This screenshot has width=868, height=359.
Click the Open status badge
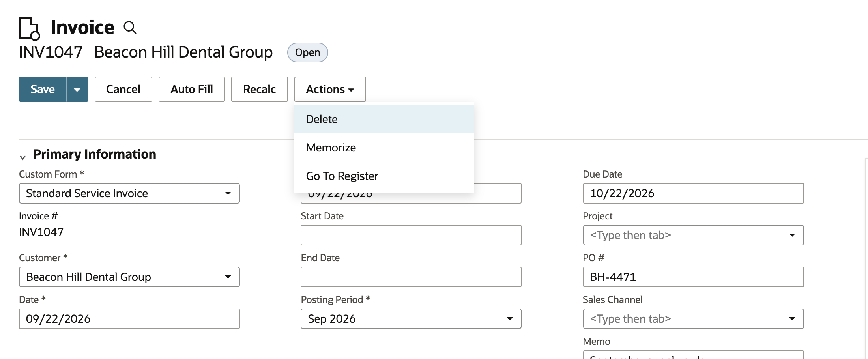308,52
